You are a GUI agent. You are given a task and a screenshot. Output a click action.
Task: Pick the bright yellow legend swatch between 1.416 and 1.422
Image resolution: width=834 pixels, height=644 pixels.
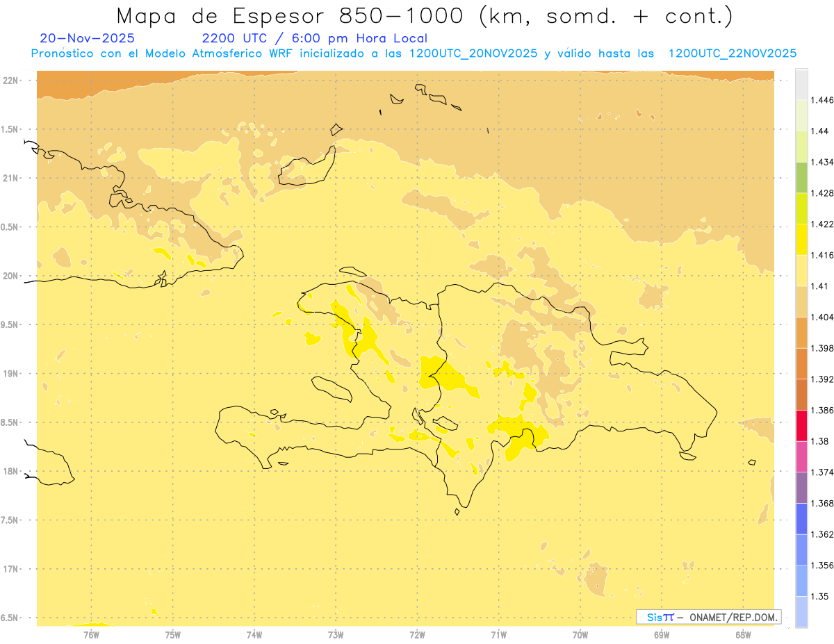click(801, 240)
